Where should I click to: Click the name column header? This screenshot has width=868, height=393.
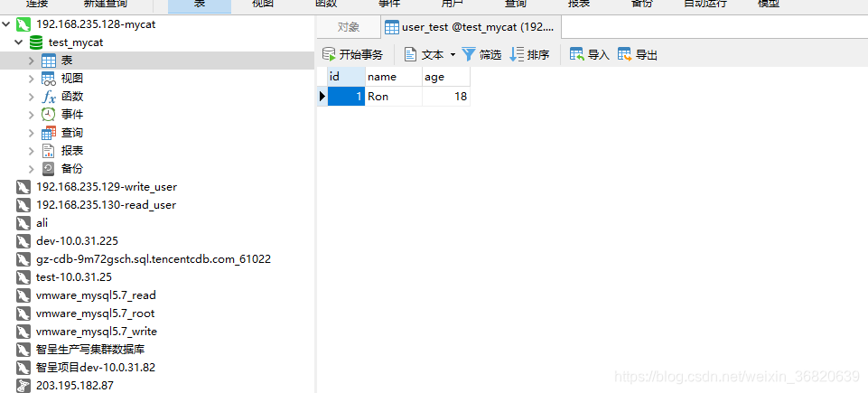pos(394,77)
